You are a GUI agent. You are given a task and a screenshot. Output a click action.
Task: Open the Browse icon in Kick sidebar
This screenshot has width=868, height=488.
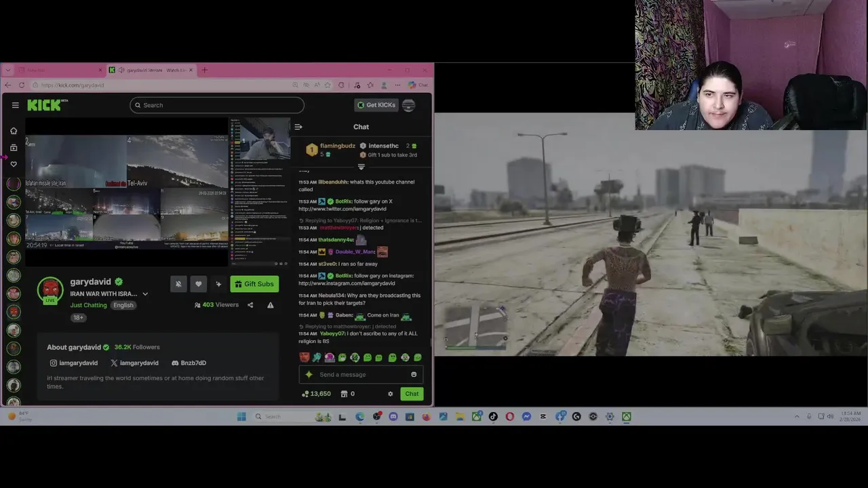coord(14,147)
